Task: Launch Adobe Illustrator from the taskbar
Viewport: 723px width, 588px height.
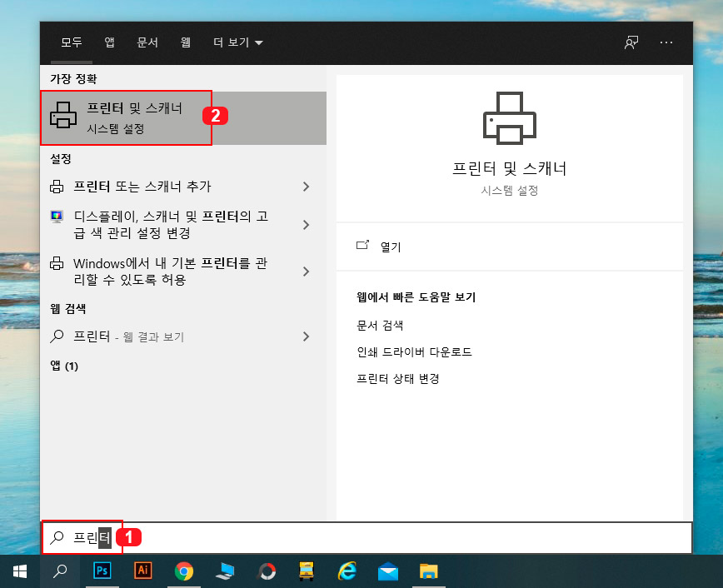Action: coord(143,572)
